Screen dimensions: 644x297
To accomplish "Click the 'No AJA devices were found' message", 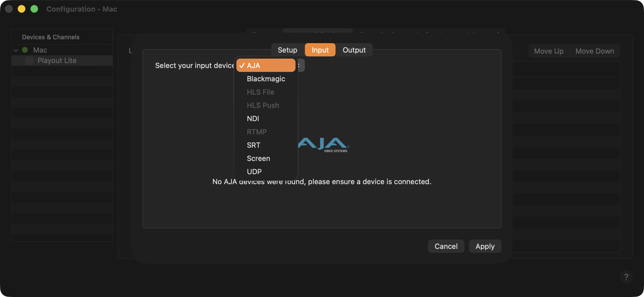I will 322,182.
